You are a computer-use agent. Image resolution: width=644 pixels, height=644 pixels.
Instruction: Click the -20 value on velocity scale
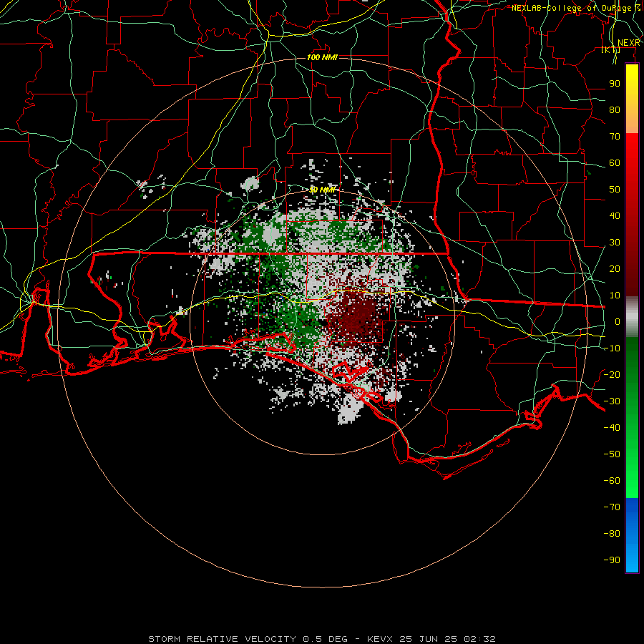click(x=612, y=375)
